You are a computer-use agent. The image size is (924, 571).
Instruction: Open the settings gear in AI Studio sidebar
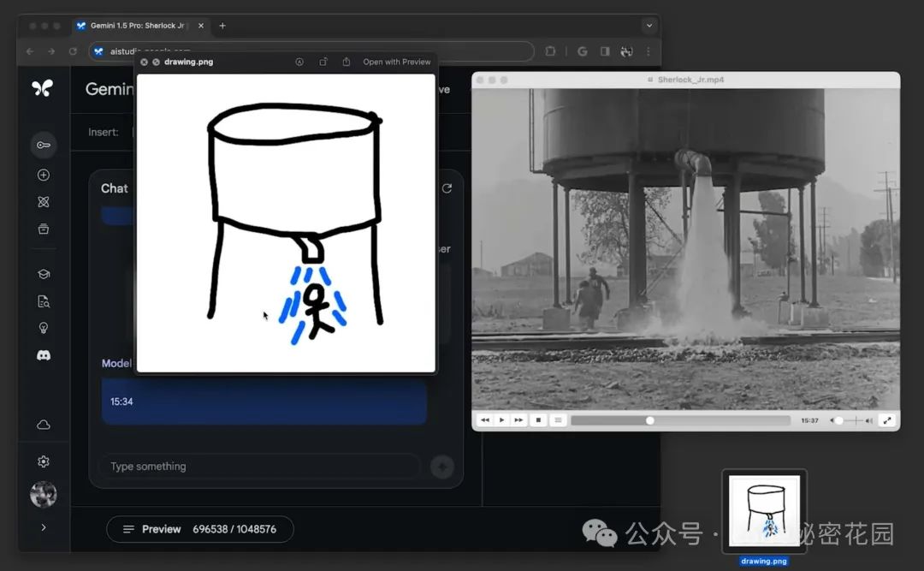click(44, 461)
